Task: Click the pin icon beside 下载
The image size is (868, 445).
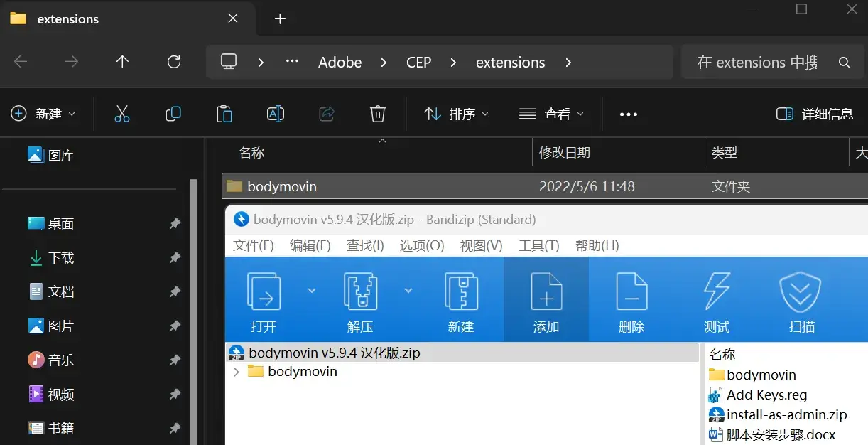Action: coord(175,258)
